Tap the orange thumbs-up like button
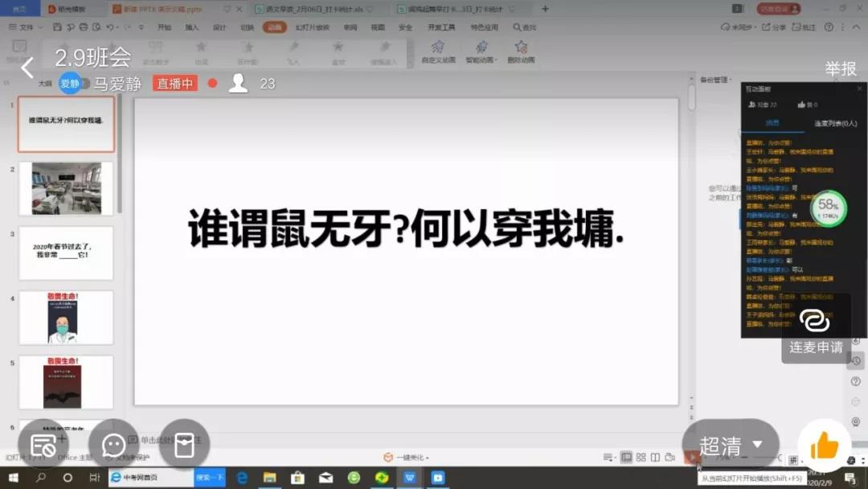The height and width of the screenshot is (489, 868). pos(824,446)
